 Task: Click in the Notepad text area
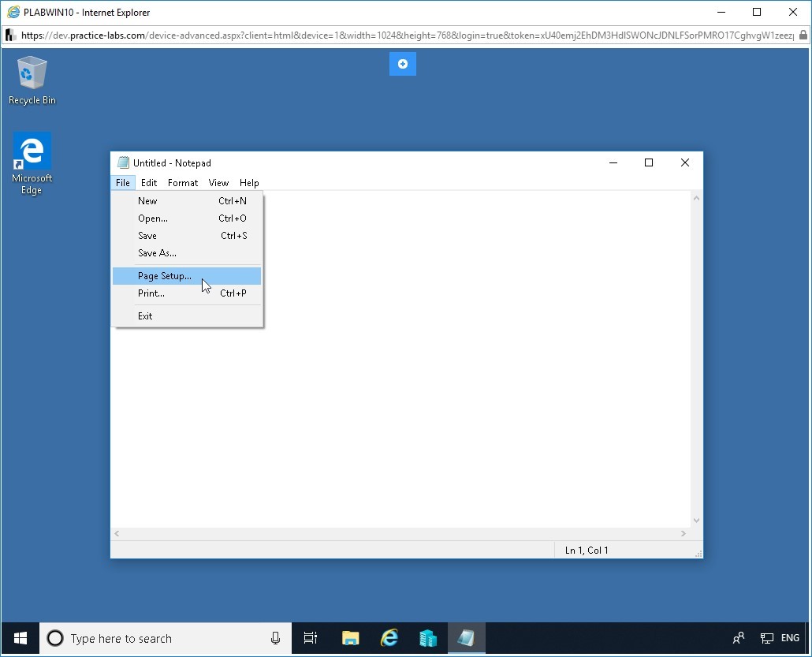(x=400, y=359)
